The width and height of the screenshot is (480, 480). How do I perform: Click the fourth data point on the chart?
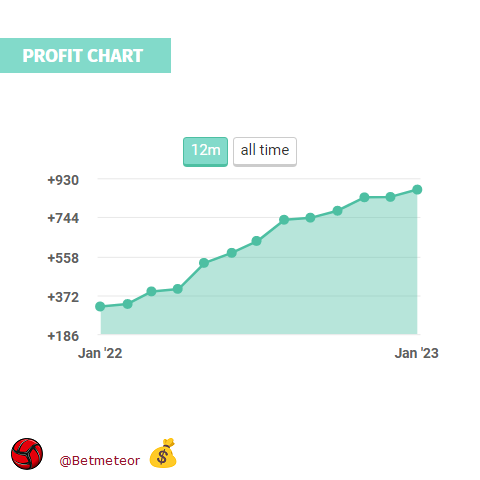coord(178,289)
